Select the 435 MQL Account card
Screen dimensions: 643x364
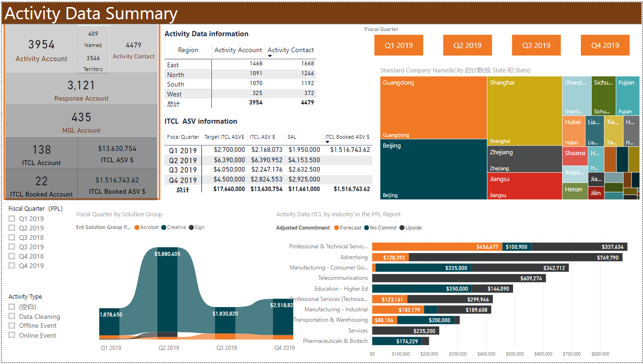click(x=81, y=120)
